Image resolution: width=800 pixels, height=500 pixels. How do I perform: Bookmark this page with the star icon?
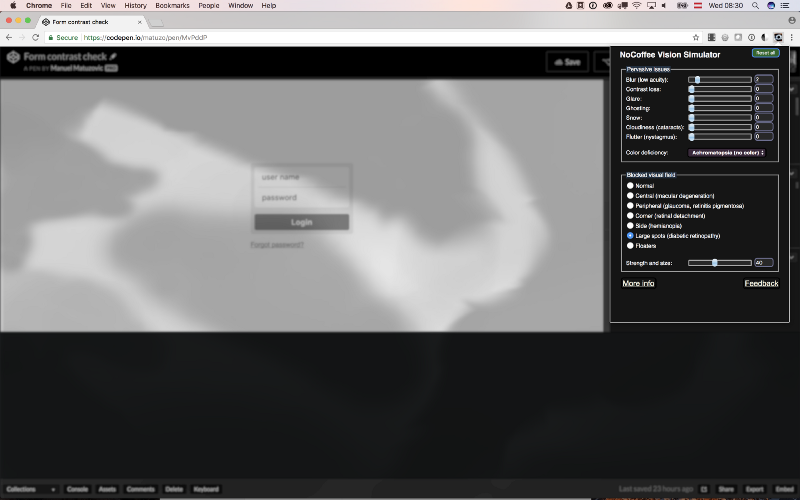point(695,37)
